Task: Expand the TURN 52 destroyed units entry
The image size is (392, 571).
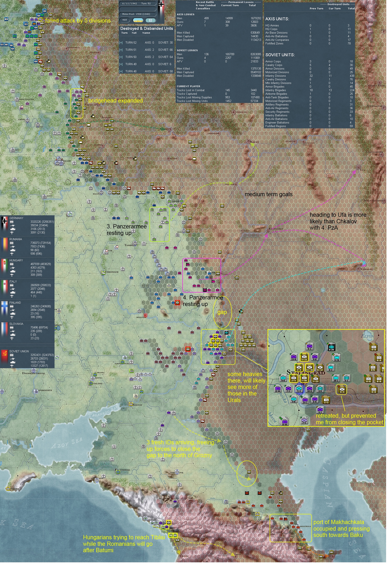Action: (x=121, y=43)
